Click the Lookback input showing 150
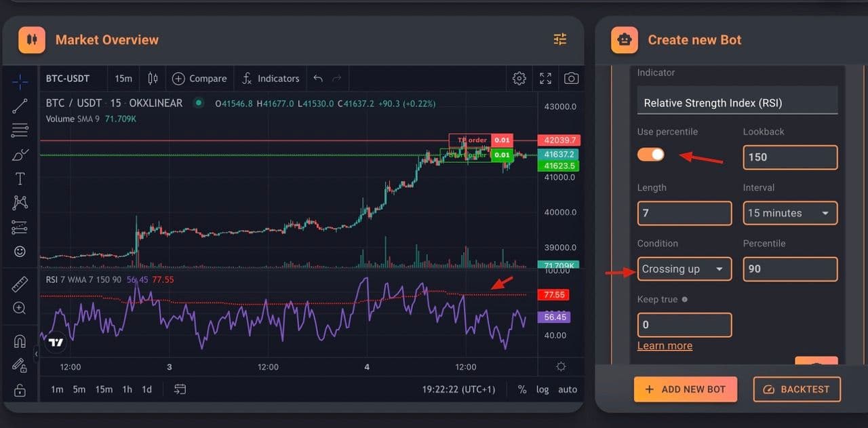The height and width of the screenshot is (428, 868). pyautogui.click(x=790, y=157)
